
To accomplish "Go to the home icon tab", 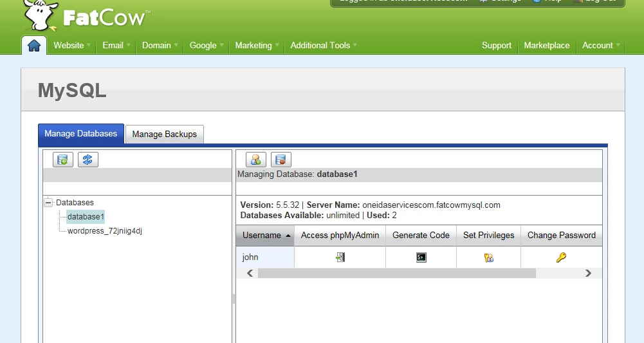I will (34, 45).
